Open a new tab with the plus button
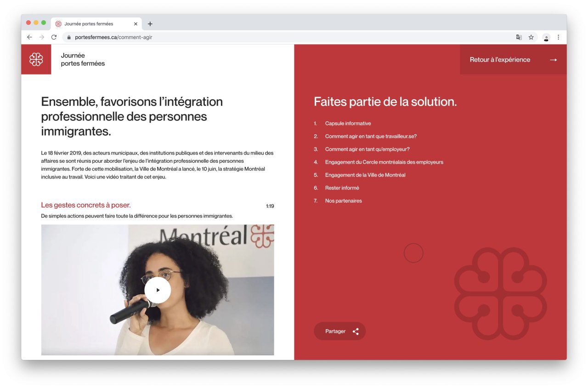This screenshot has height=388, width=588. coord(150,24)
